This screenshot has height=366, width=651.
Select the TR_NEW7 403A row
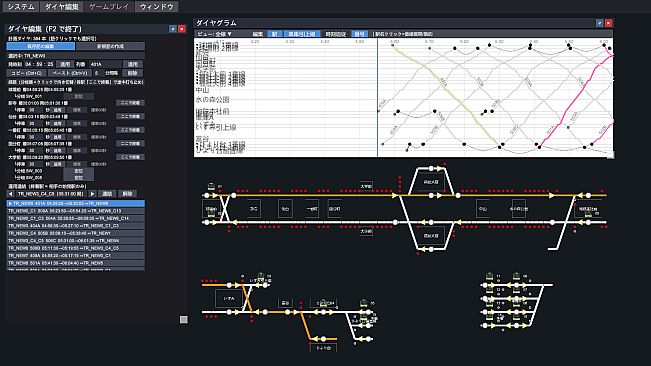coord(76,256)
